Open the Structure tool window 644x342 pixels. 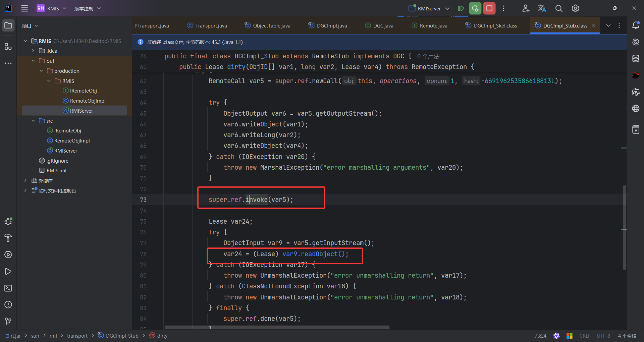pos(8,46)
